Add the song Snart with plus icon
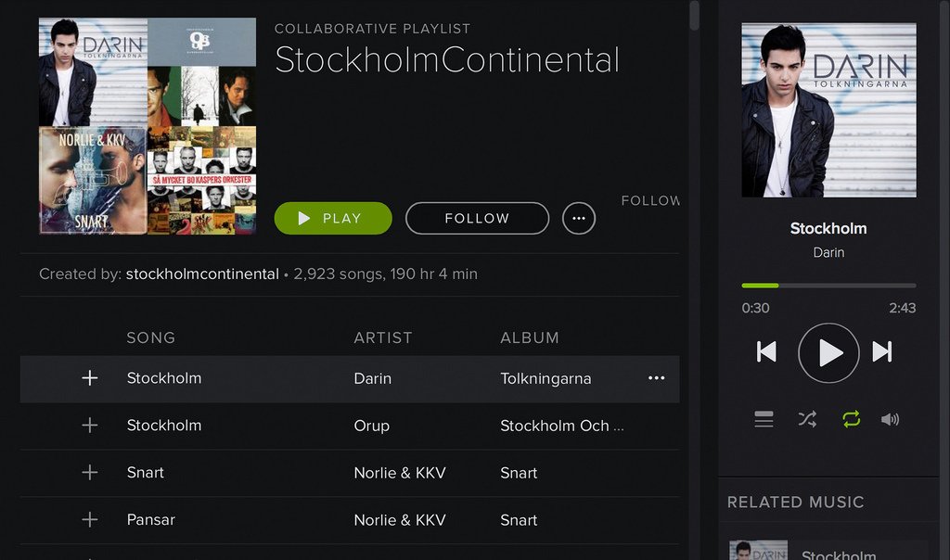The width and height of the screenshot is (950, 560). coord(90,473)
